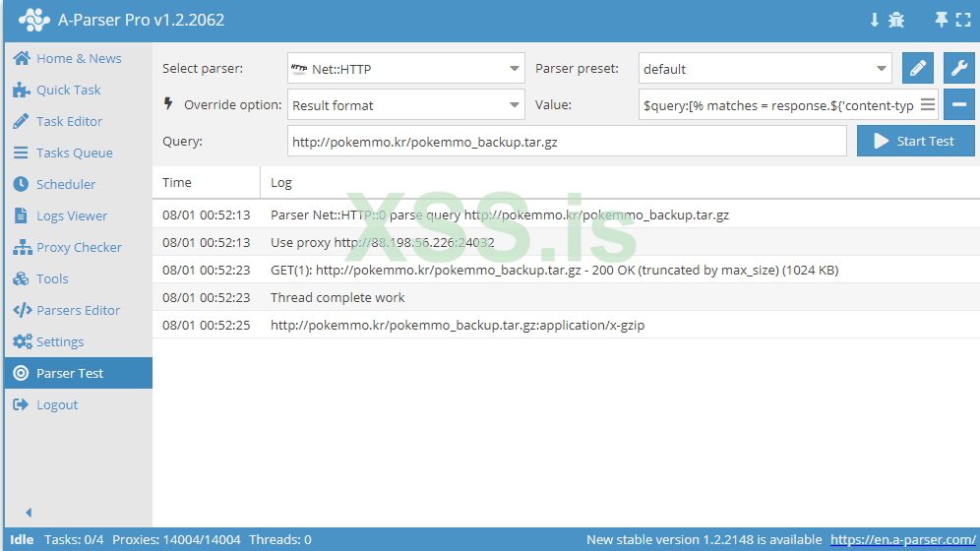This screenshot has height=551, width=980.
Task: Focus the Value result format field
Action: click(780, 105)
